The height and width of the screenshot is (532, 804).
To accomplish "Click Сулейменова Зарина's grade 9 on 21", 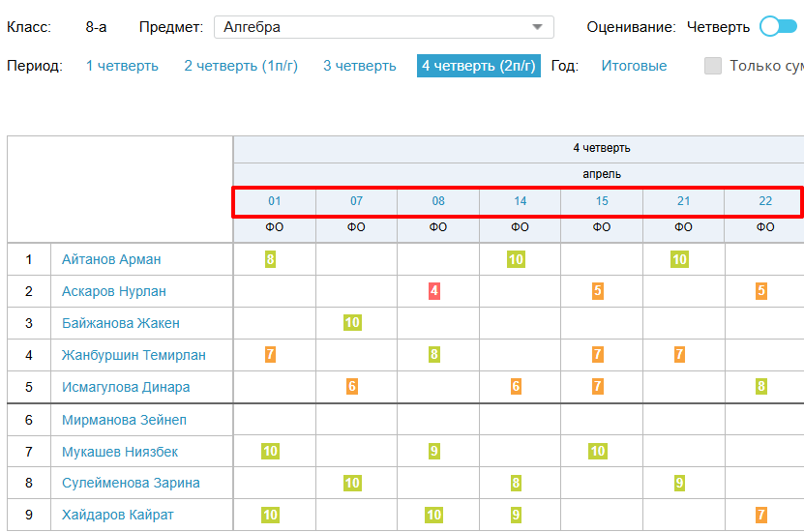I will pyautogui.click(x=679, y=483).
